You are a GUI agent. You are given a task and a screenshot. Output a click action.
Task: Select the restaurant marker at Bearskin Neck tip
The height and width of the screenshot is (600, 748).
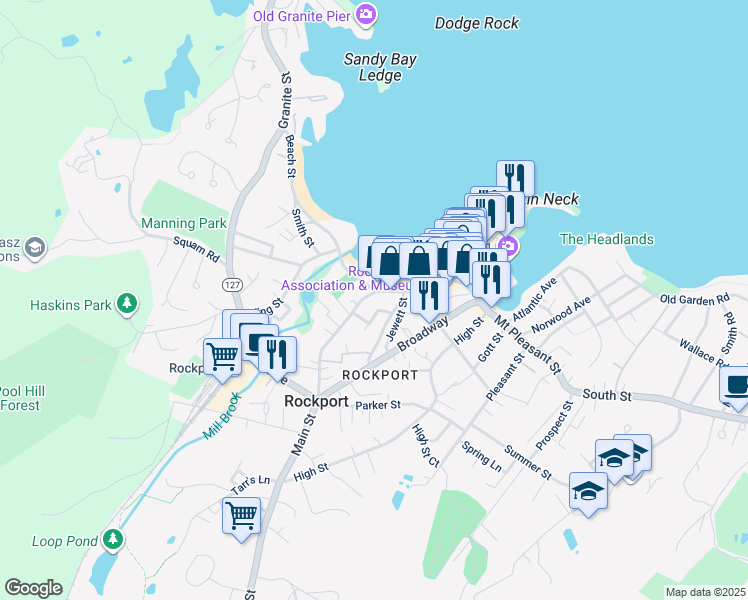[515, 176]
